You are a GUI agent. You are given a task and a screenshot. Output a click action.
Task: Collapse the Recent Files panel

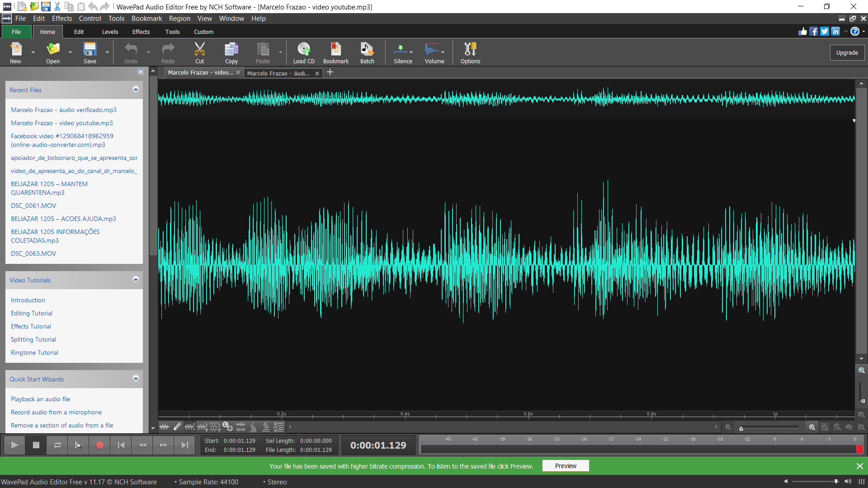pyautogui.click(x=136, y=89)
